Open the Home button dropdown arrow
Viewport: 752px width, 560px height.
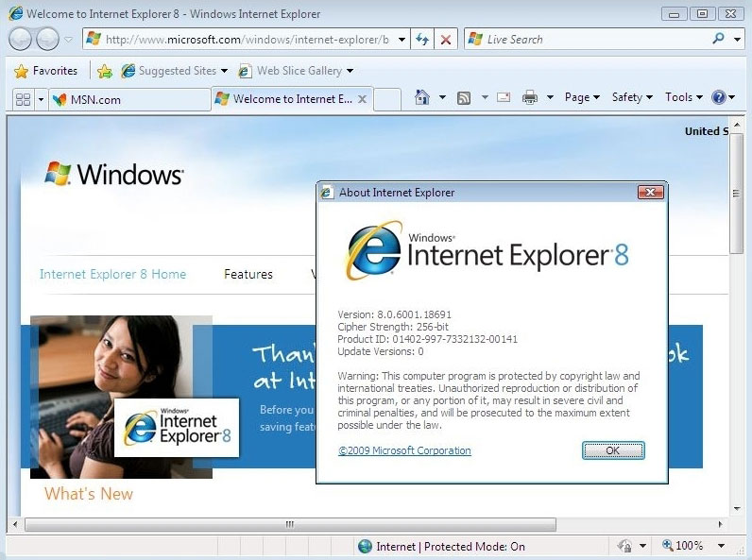click(442, 97)
